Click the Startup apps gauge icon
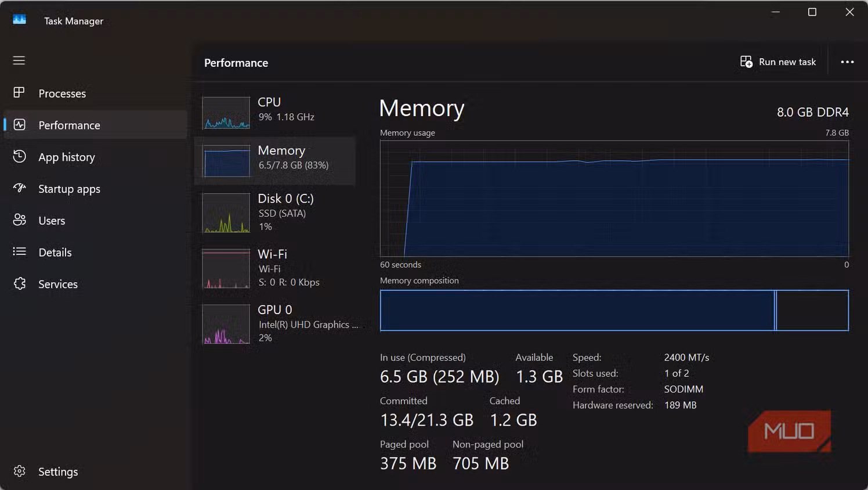This screenshot has height=490, width=868. [19, 188]
